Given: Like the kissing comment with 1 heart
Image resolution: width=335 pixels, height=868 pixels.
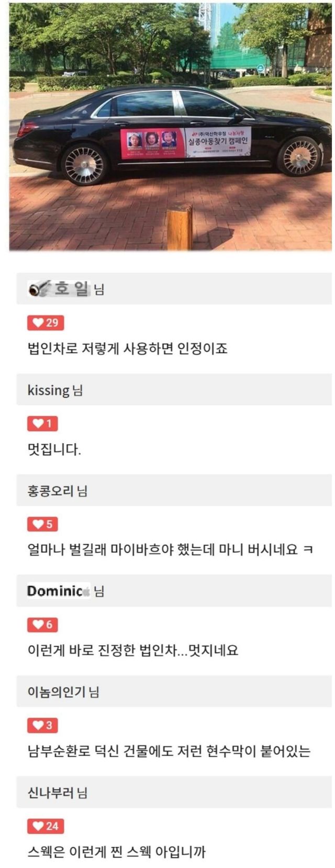Looking at the screenshot, I should (x=42, y=423).
